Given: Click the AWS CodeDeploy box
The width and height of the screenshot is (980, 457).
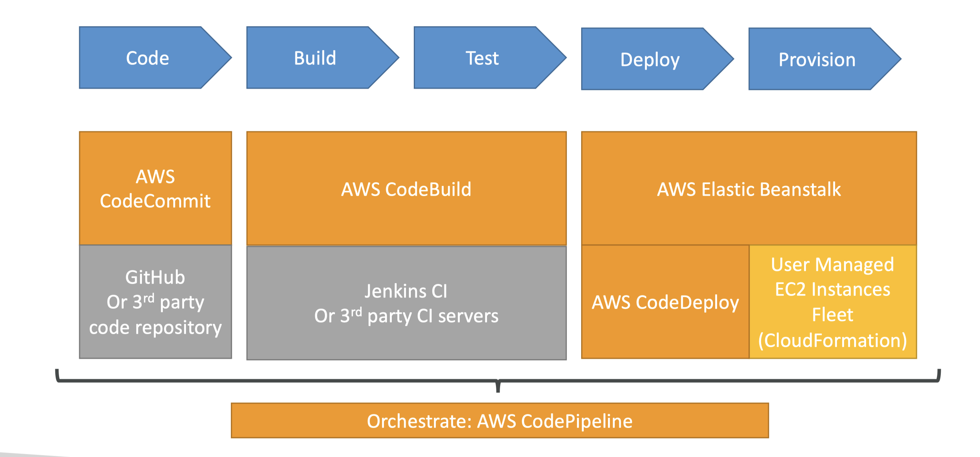Looking at the screenshot, I should (665, 302).
